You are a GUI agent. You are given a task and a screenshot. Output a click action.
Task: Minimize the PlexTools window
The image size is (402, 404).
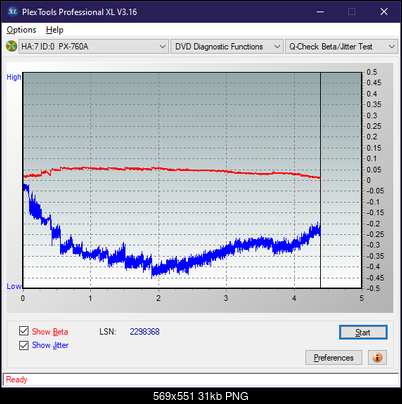(320, 12)
